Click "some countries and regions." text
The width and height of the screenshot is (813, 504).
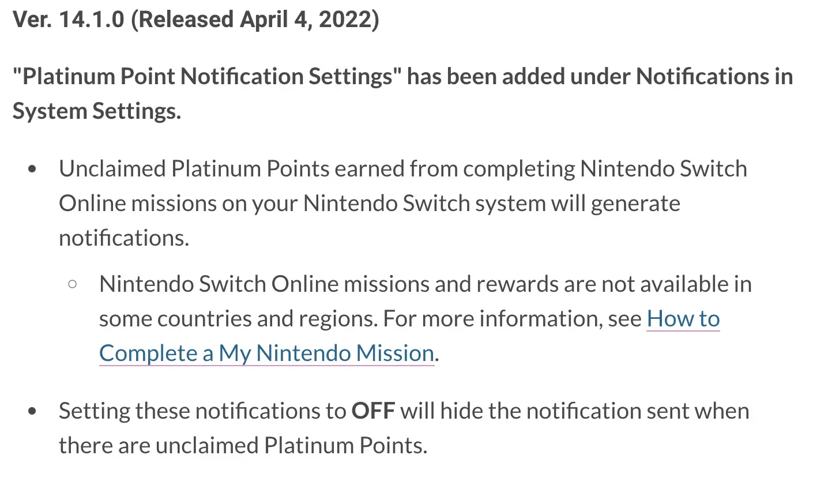[x=238, y=319]
